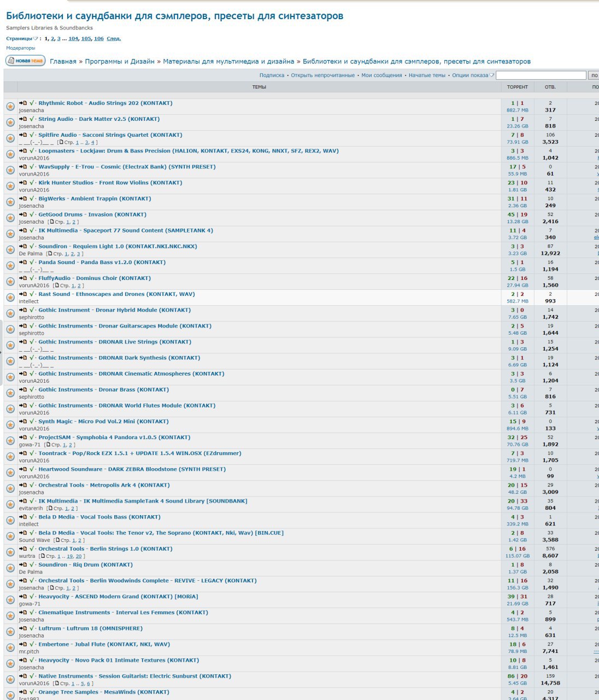This screenshot has height=700, width=599.
Task: Click the star icon beside GetGood Drums Invasion
Action: [10, 218]
